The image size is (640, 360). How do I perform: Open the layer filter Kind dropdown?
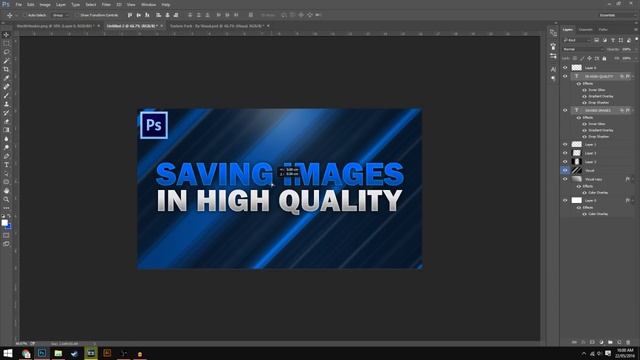577,40
